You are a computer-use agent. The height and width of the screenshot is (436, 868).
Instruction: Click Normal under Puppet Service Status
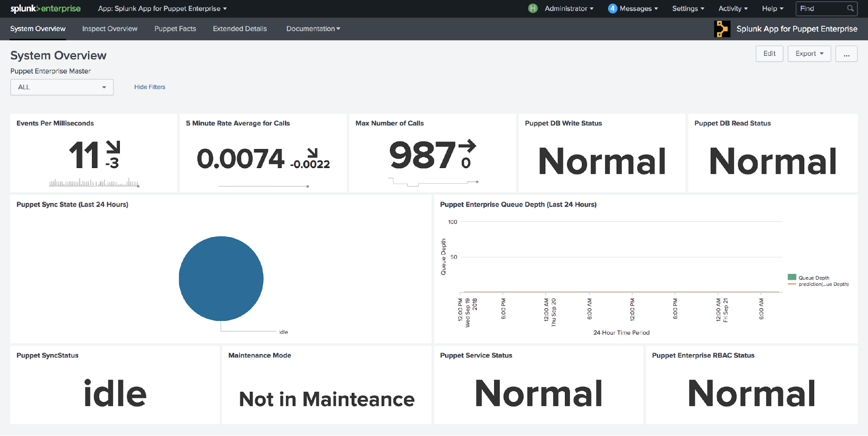pyautogui.click(x=539, y=393)
